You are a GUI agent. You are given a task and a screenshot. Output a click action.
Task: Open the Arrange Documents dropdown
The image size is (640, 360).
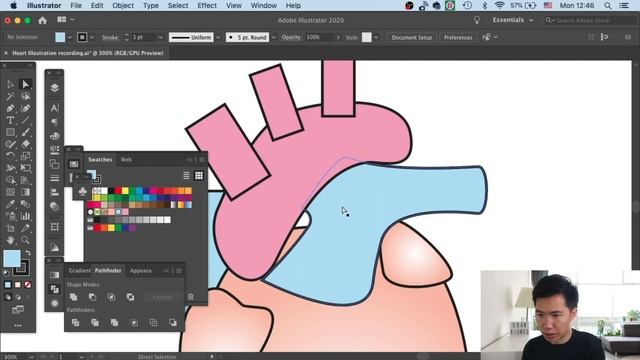(x=65, y=20)
